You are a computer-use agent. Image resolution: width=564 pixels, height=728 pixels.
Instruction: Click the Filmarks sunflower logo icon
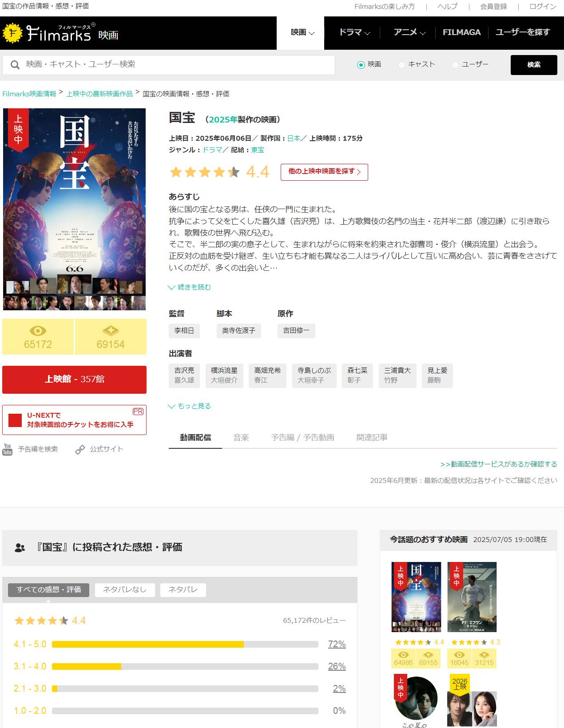coord(12,33)
